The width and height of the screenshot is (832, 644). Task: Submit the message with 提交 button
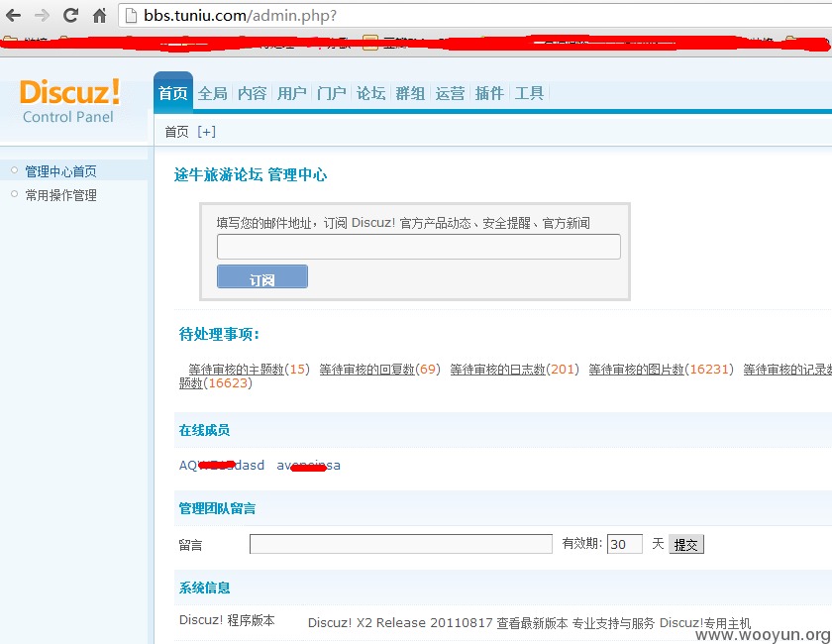click(686, 544)
